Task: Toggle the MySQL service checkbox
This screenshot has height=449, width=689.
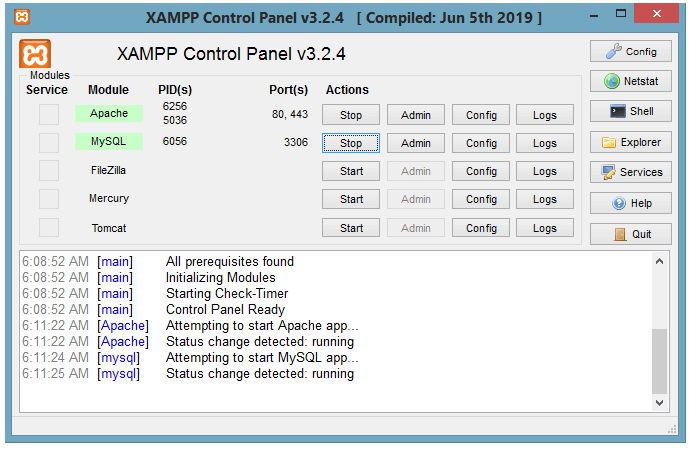Action: 49,142
